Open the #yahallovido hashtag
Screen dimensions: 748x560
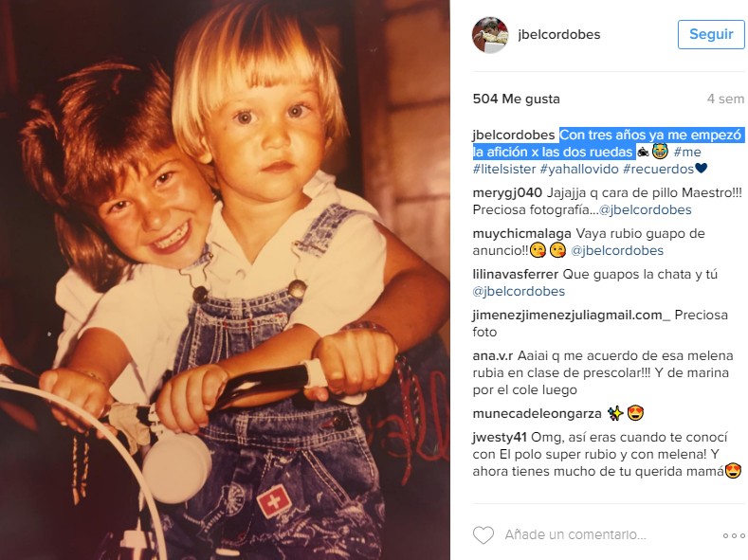click(579, 169)
